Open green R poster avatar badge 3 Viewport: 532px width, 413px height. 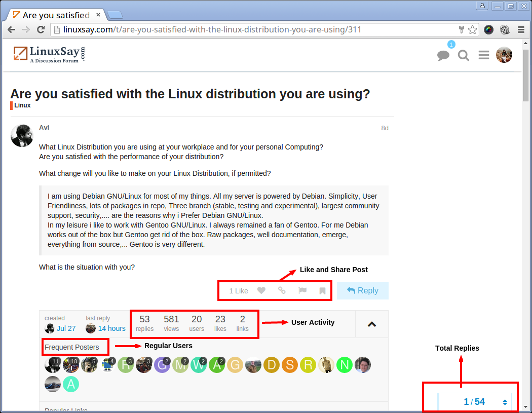[126, 365]
